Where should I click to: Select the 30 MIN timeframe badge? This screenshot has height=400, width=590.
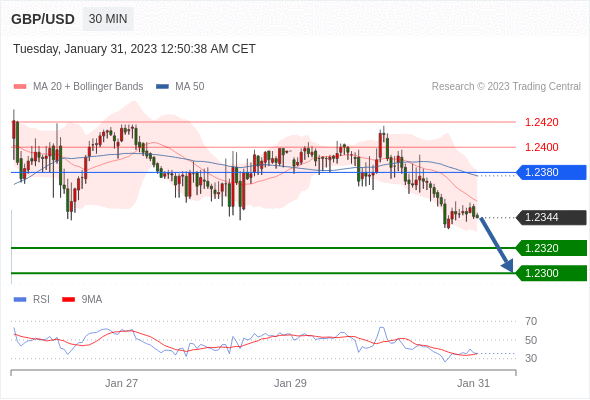coord(108,19)
